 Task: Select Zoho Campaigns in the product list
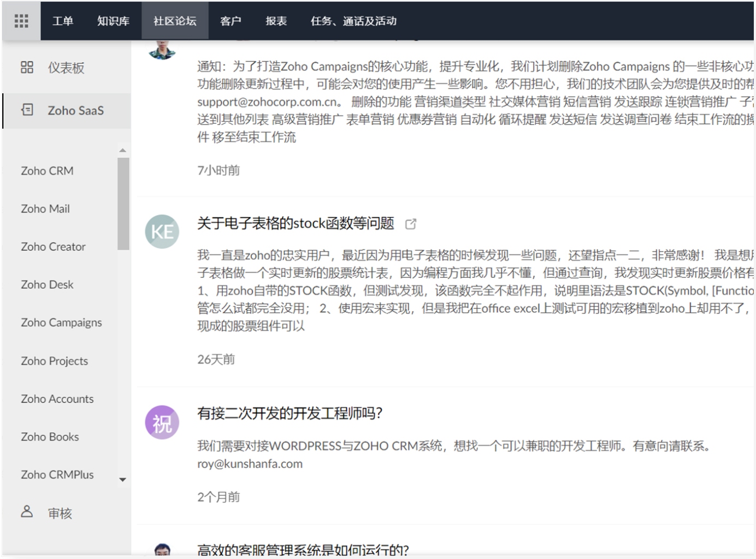click(x=61, y=323)
